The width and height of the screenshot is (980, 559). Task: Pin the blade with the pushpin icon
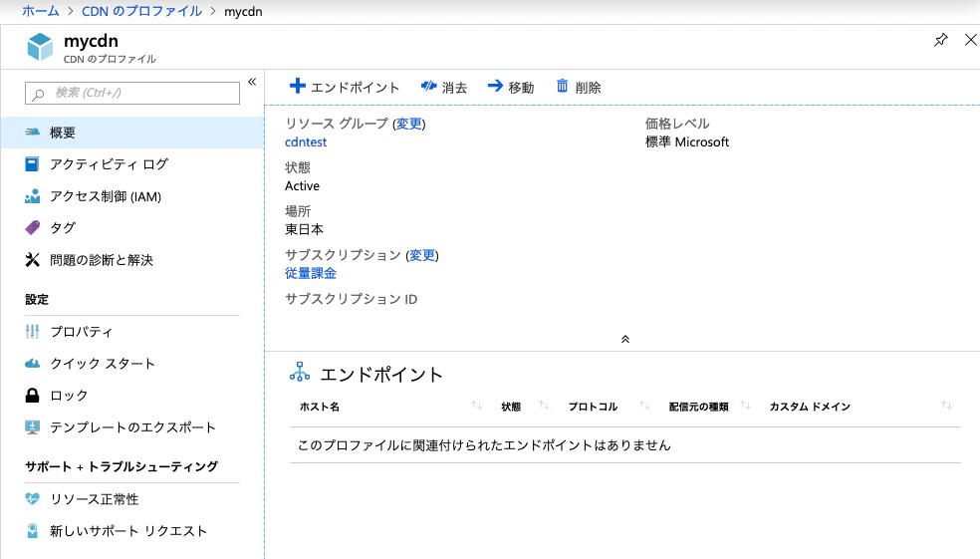point(940,40)
